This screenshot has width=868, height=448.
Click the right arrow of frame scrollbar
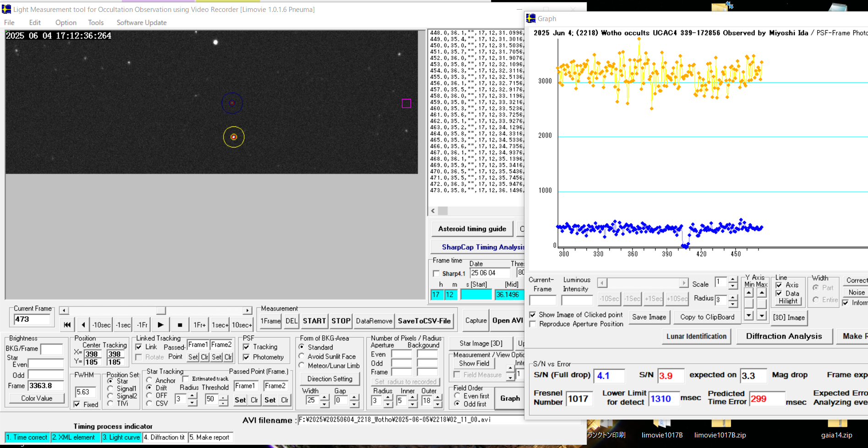click(247, 311)
